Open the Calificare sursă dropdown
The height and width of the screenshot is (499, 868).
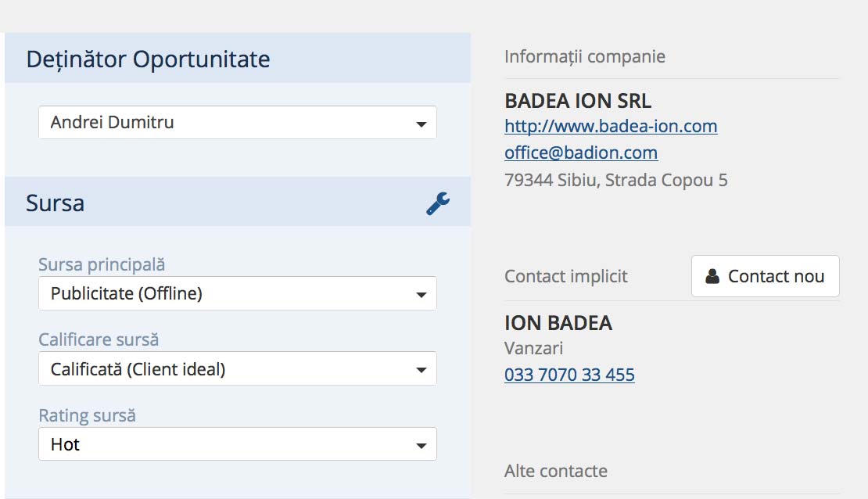coord(238,369)
